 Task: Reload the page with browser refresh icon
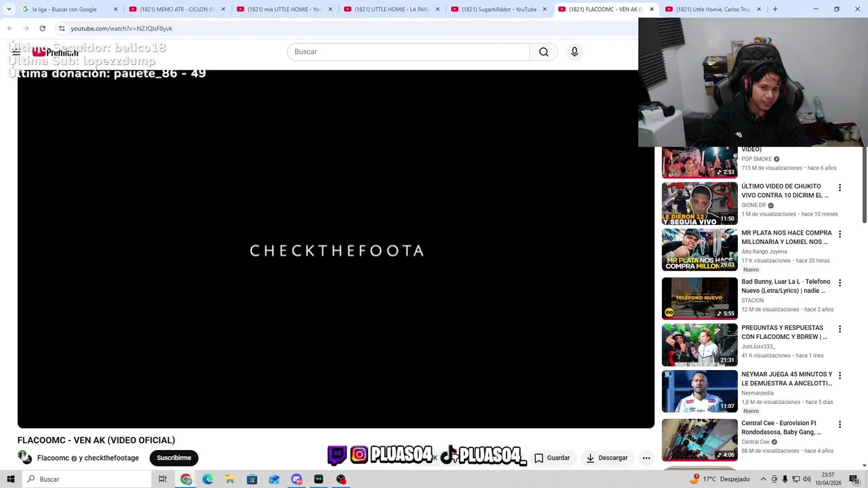(x=42, y=28)
